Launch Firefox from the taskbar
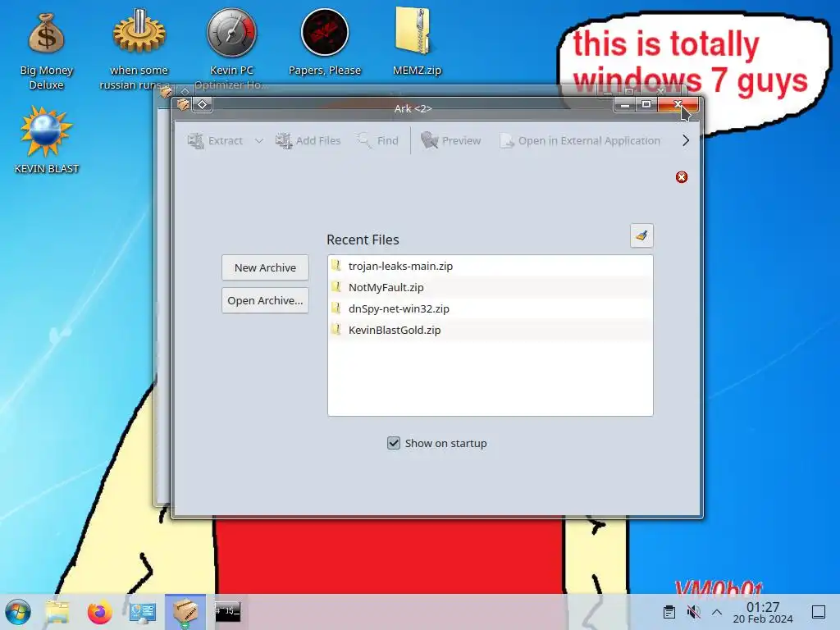The width and height of the screenshot is (840, 630). tap(99, 612)
